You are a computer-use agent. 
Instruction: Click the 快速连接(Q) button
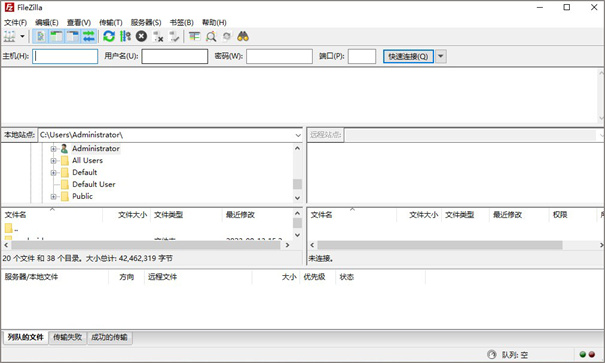pyautogui.click(x=408, y=56)
